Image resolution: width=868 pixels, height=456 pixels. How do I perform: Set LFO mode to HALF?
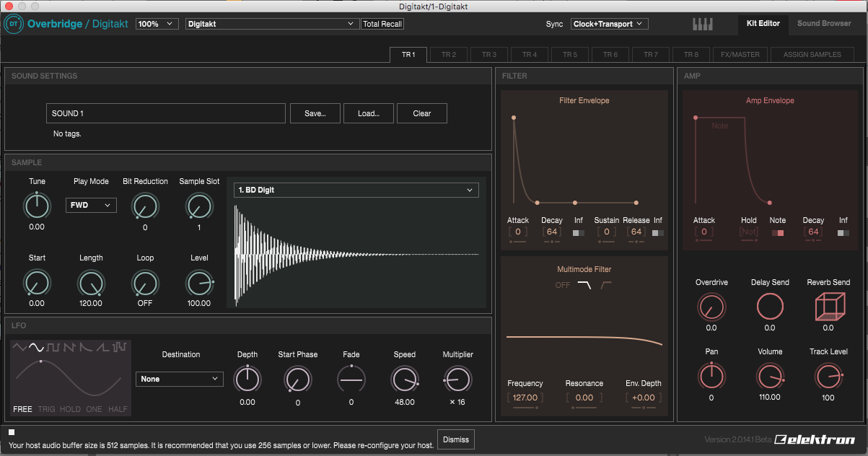pyautogui.click(x=118, y=409)
